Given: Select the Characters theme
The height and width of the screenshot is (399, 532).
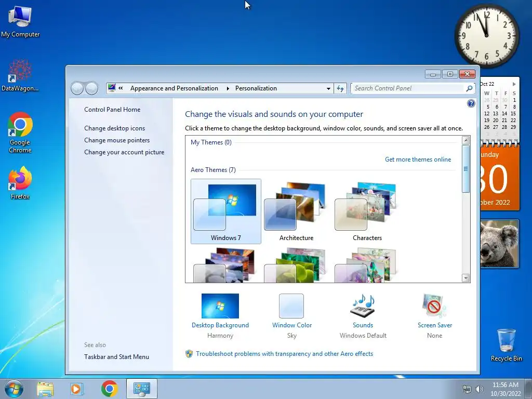Looking at the screenshot, I should tap(367, 211).
